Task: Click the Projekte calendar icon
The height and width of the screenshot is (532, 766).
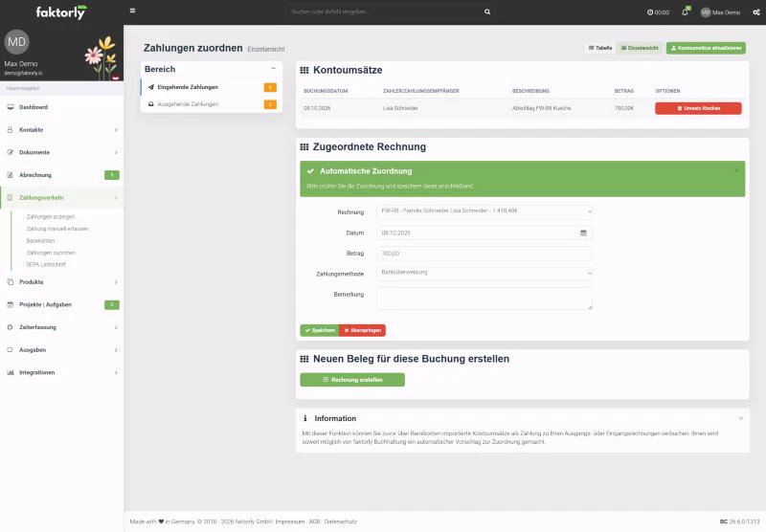Action: [x=11, y=304]
